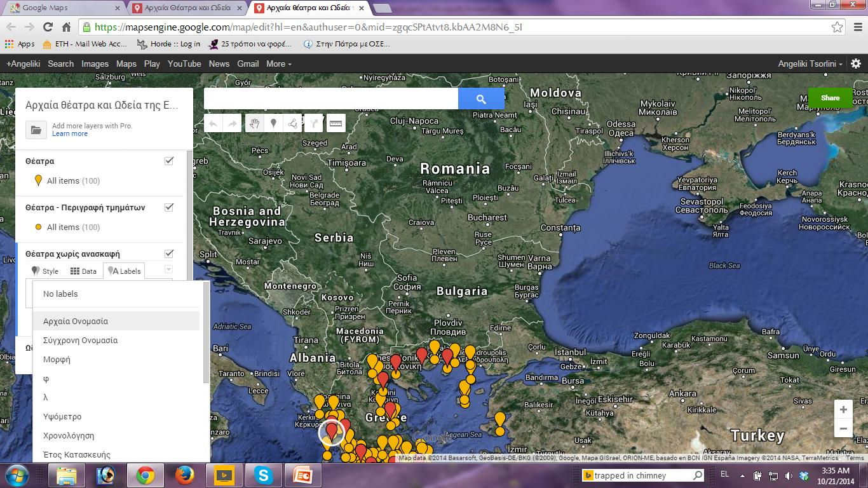Open Windows Explorer from the taskbar
The image size is (868, 488).
(x=66, y=475)
